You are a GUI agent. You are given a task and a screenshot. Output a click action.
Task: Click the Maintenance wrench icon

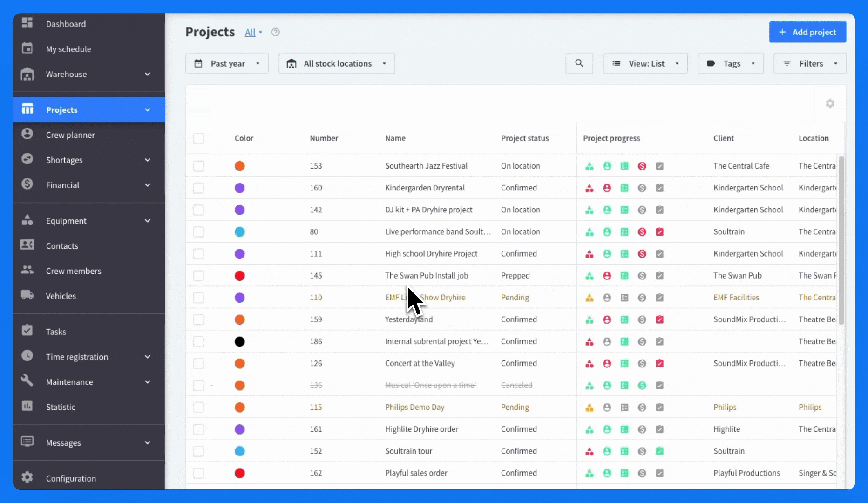coord(27,381)
